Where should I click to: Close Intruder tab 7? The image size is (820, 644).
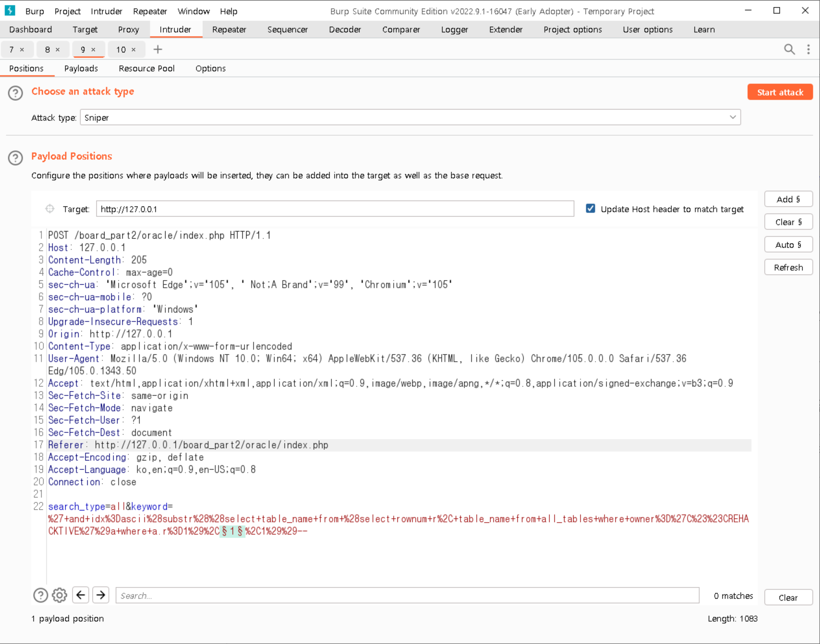(x=22, y=50)
